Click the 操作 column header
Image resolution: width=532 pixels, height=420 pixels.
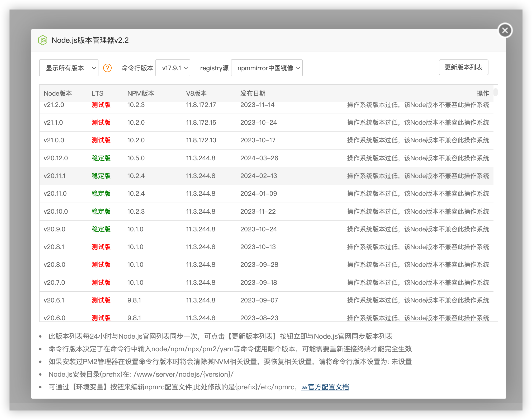pyautogui.click(x=483, y=93)
